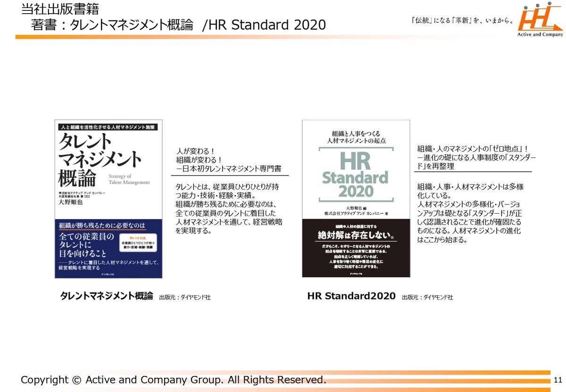Screen dimensions: 566x392
Task: Click 絶対解は存在しない on the right cover
Action: [x=356, y=234]
